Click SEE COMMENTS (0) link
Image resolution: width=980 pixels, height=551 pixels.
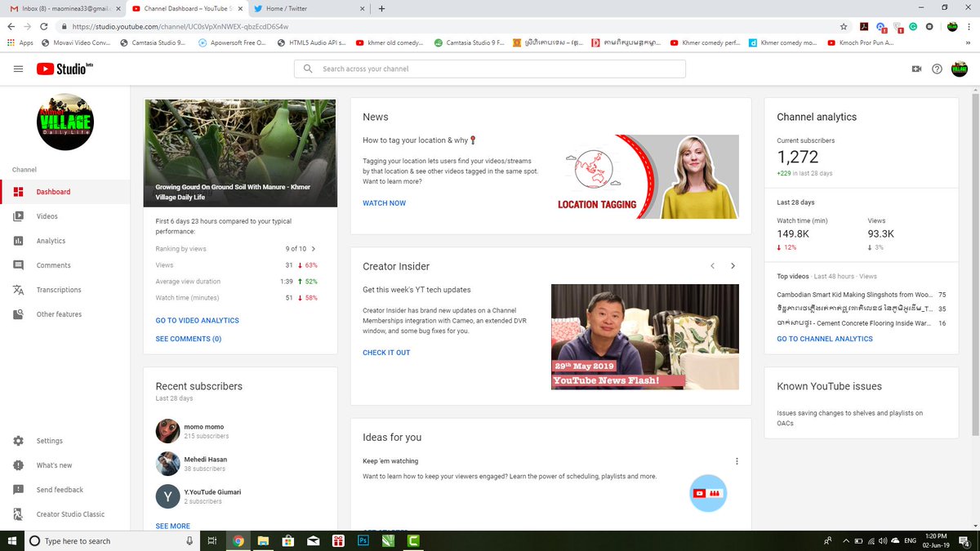(189, 339)
